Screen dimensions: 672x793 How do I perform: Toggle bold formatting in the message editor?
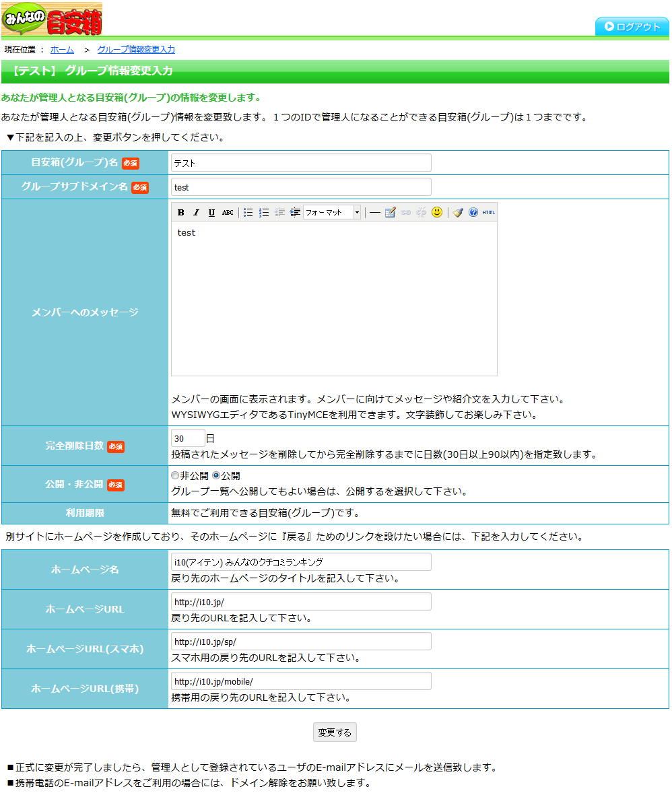181,212
